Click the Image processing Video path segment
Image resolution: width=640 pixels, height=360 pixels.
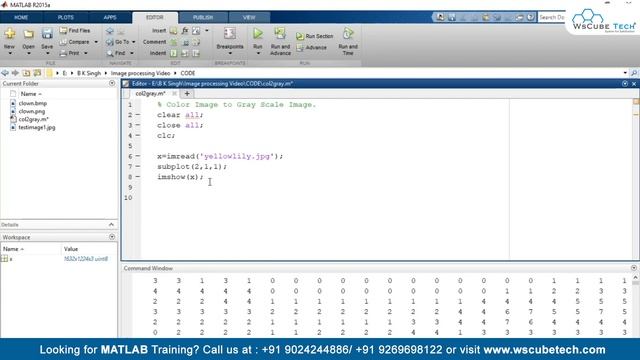[x=140, y=73]
